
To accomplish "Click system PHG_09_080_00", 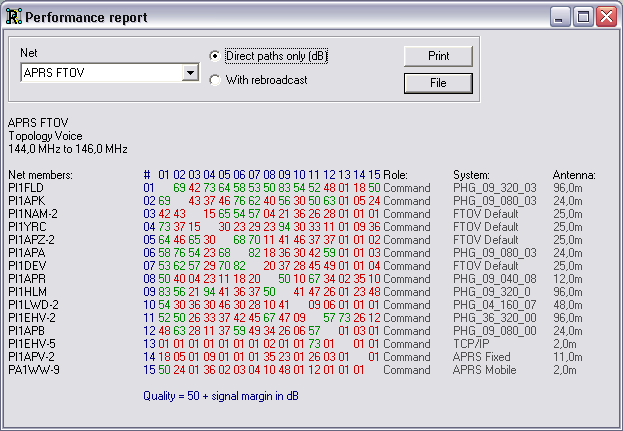I will 495,331.
